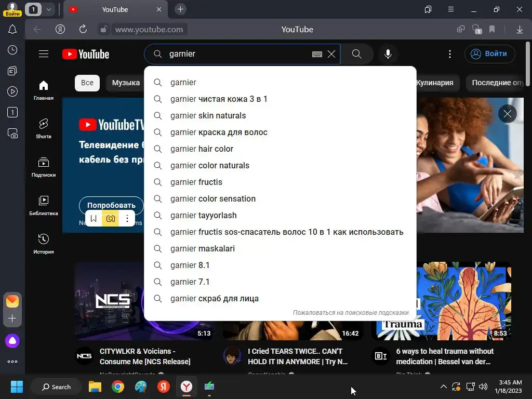
Task: Choose suggestion garnier краска для волос
Action: coord(280,132)
